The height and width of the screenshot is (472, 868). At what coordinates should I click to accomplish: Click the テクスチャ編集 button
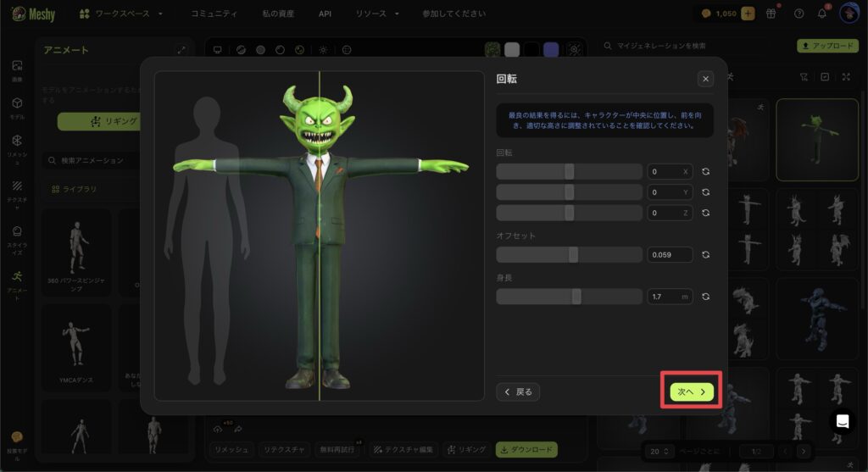tap(403, 449)
